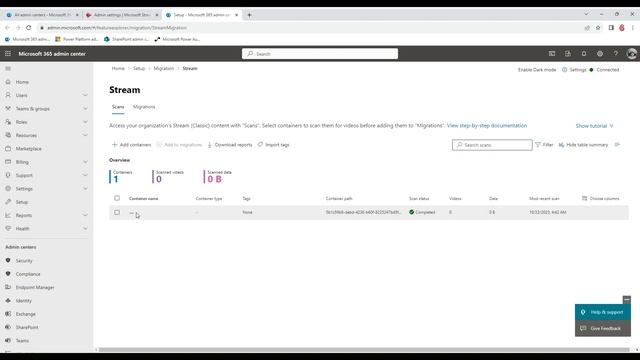Expand the Users navigation section

click(85, 95)
